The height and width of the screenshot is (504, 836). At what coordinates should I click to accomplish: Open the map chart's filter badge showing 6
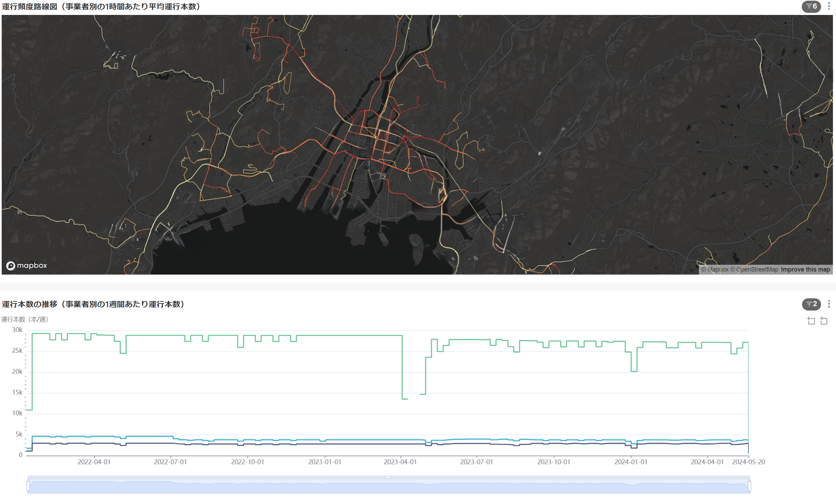[811, 6]
